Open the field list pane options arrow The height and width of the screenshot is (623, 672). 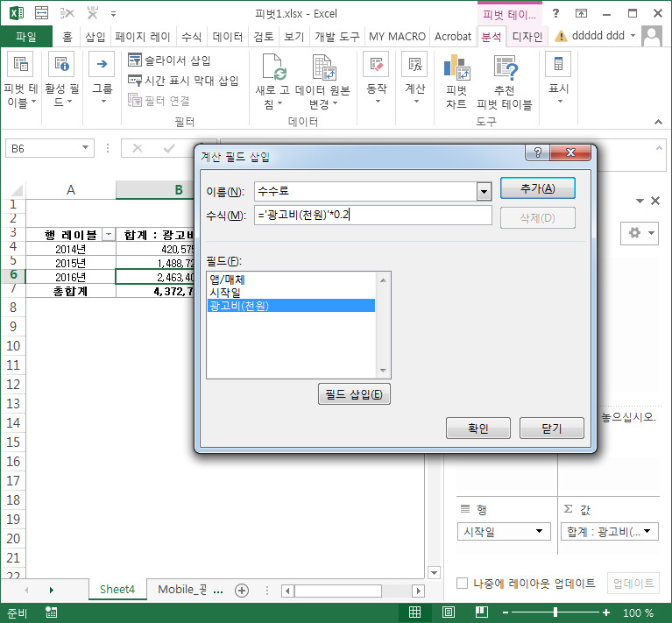pyautogui.click(x=640, y=201)
